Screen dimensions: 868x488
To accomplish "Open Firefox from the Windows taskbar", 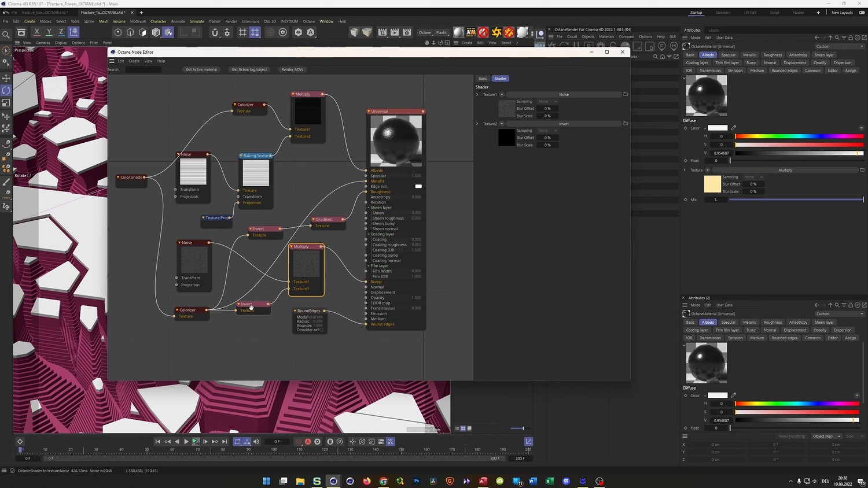I will 367,481.
